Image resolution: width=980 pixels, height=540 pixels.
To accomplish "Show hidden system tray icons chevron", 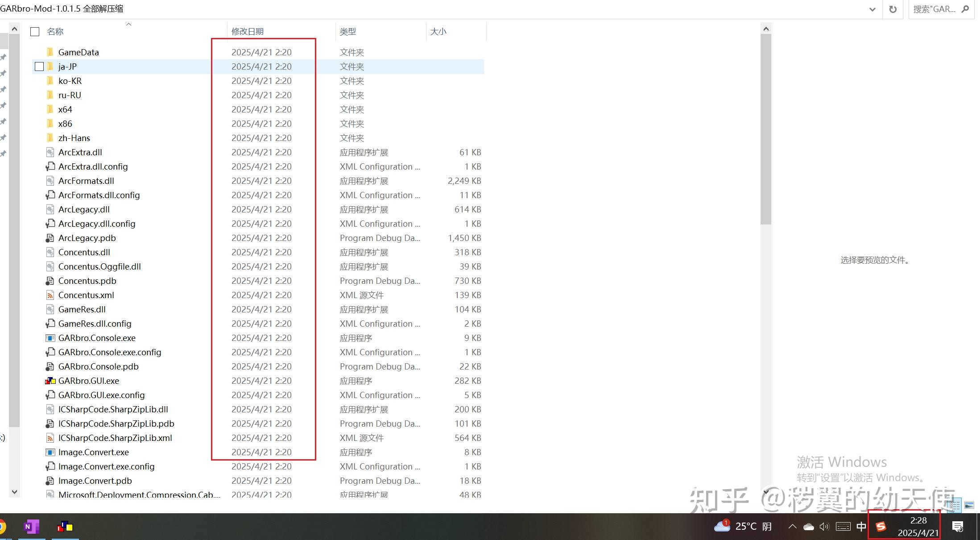I will tap(792, 527).
